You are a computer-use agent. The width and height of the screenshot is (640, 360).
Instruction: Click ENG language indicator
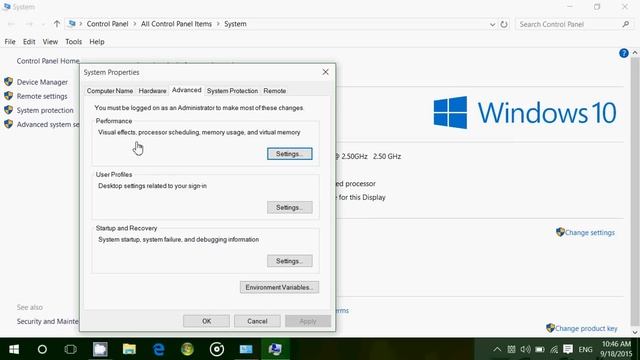pyautogui.click(x=585, y=350)
